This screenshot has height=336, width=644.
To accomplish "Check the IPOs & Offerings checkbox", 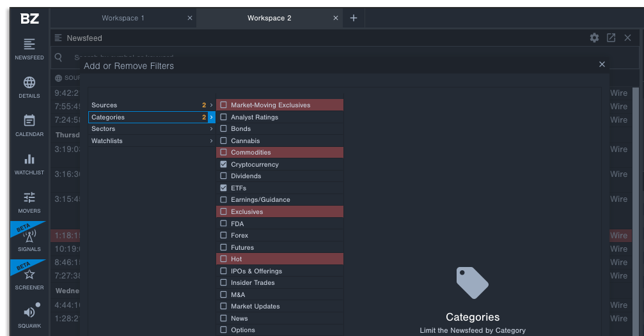I will click(x=223, y=271).
